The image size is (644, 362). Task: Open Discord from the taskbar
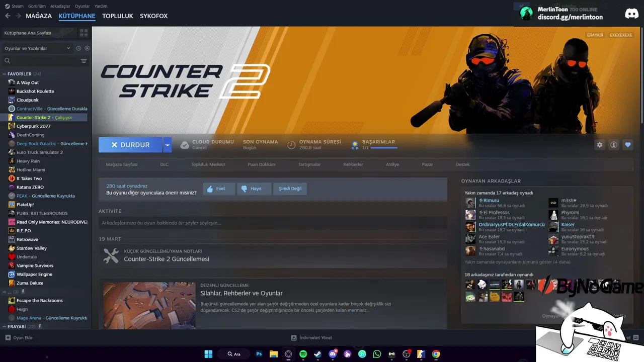tap(333, 354)
